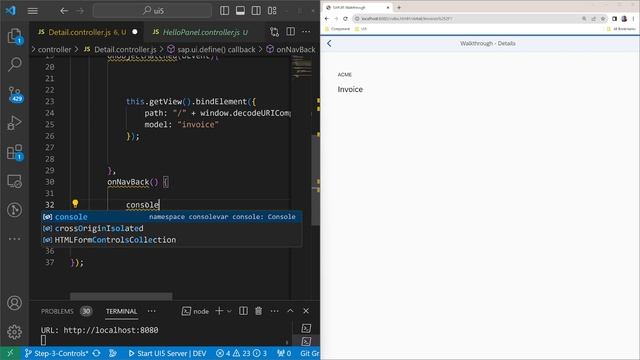Screen dimensions: 640x360
Task: Open the Run and Debug view
Action: pos(15,122)
